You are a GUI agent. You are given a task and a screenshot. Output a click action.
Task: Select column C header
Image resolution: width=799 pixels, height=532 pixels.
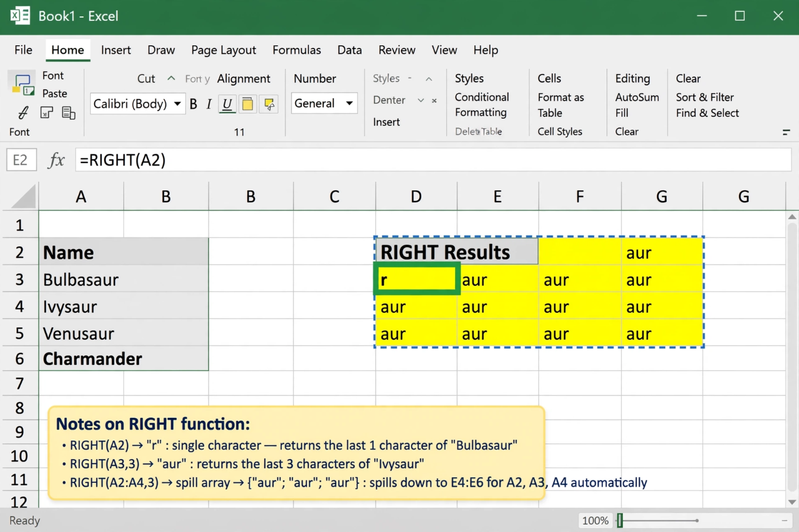point(334,197)
